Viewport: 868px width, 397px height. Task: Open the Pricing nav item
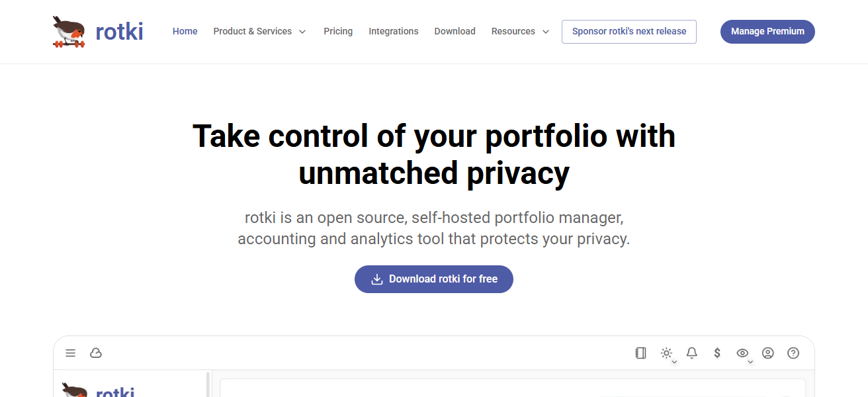click(338, 31)
